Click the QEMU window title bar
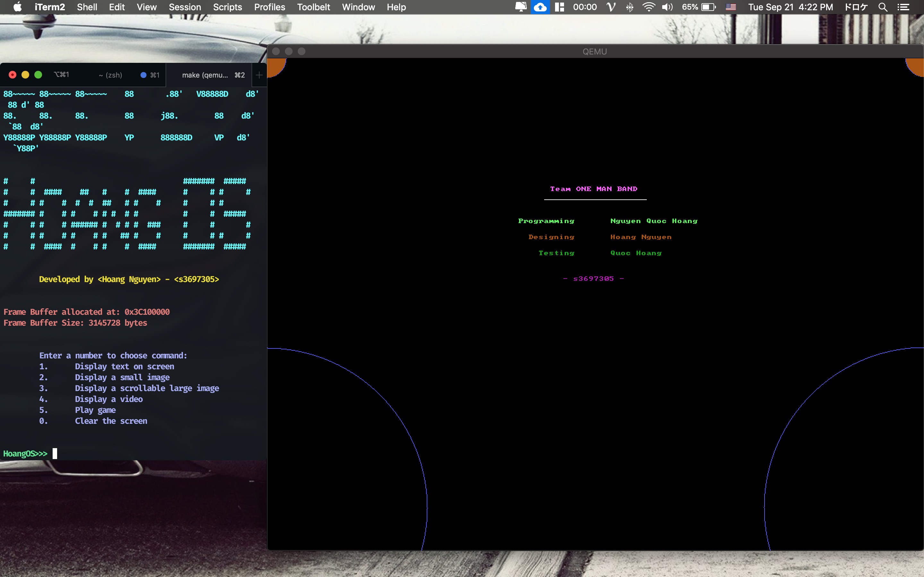This screenshot has height=577, width=924. point(595,52)
